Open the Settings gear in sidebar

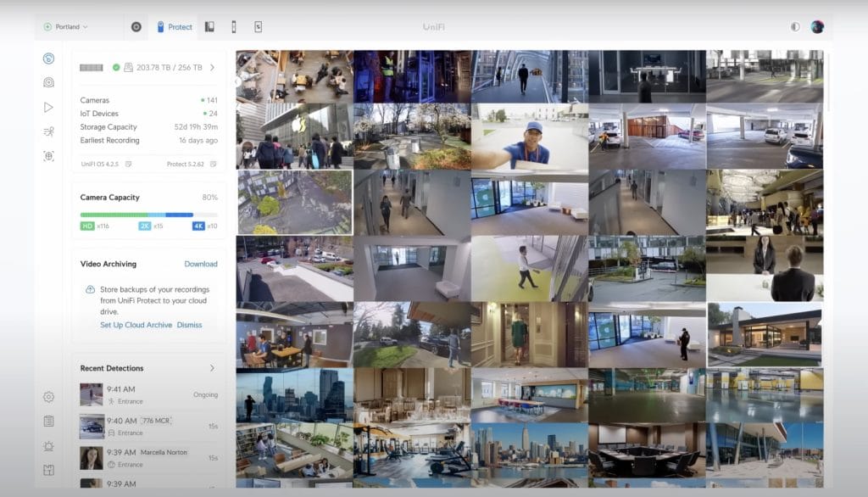pos(49,397)
